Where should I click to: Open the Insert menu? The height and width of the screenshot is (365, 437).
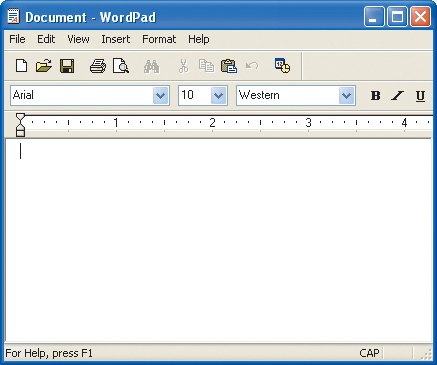(x=116, y=39)
